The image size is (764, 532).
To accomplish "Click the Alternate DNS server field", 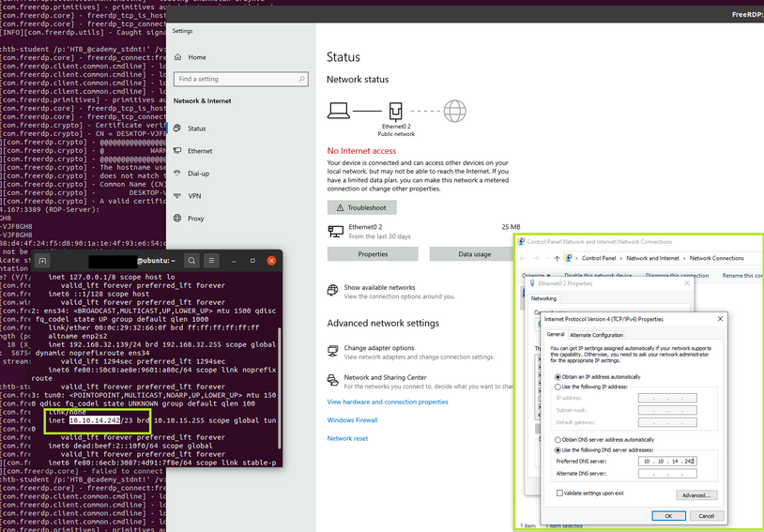I will pos(667,473).
